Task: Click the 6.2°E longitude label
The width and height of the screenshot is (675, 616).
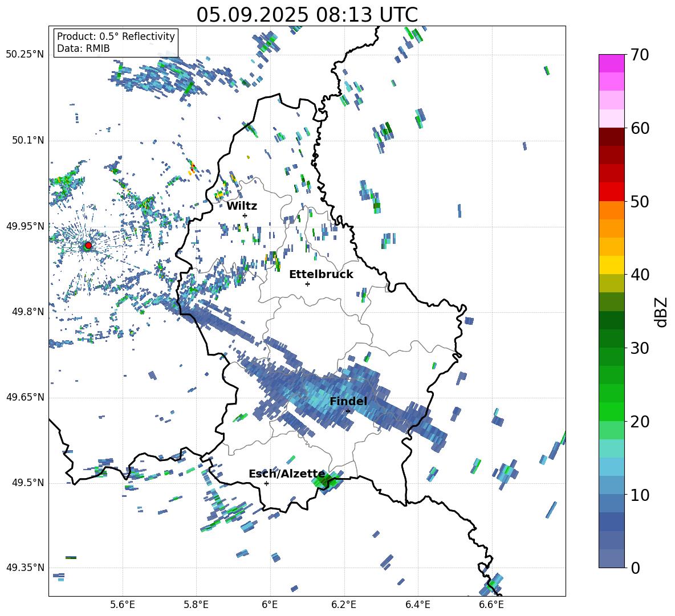Action: coord(344,605)
